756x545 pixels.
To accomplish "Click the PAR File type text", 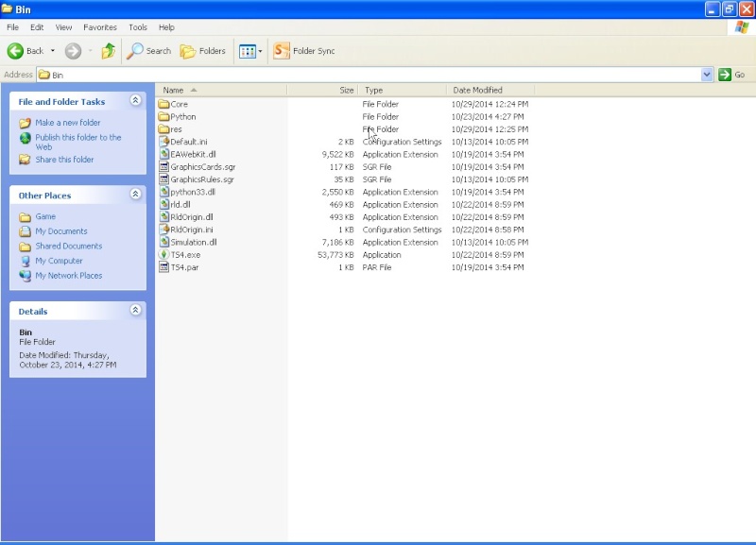I will pyautogui.click(x=377, y=267).
